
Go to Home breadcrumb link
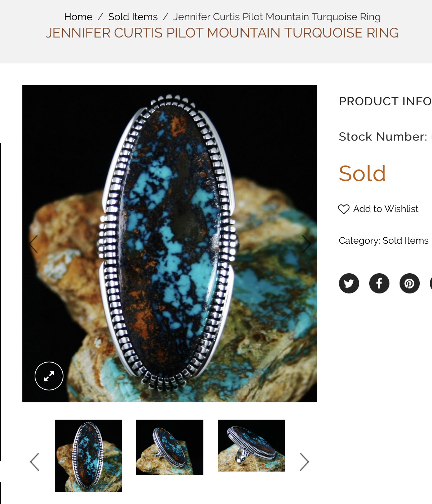click(x=78, y=17)
